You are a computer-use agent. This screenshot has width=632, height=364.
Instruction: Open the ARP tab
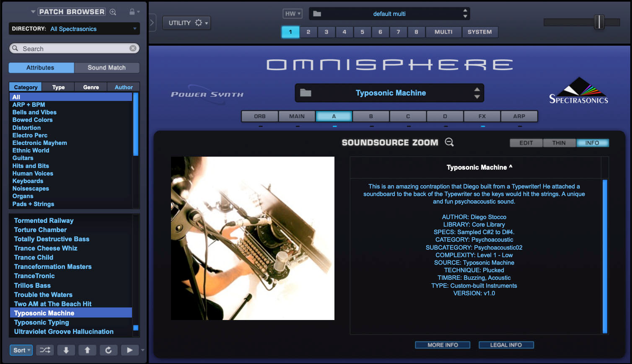click(x=519, y=116)
